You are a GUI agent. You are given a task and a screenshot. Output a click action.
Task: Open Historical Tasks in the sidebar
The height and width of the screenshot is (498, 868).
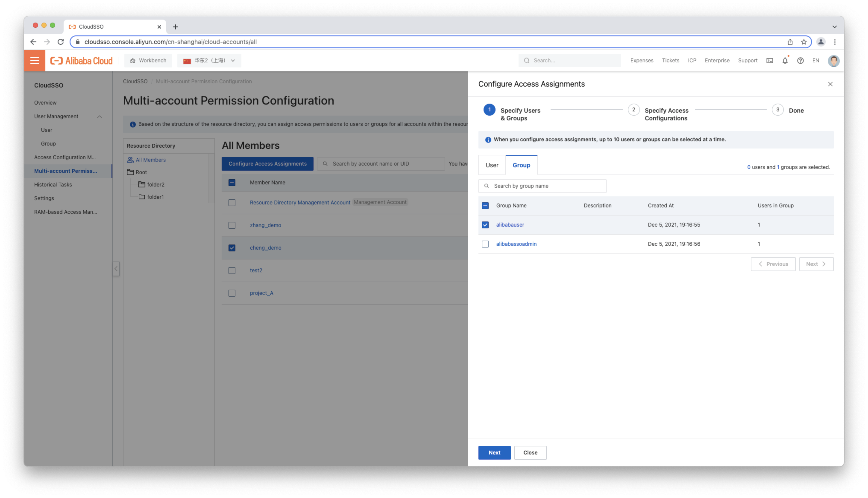[53, 185]
